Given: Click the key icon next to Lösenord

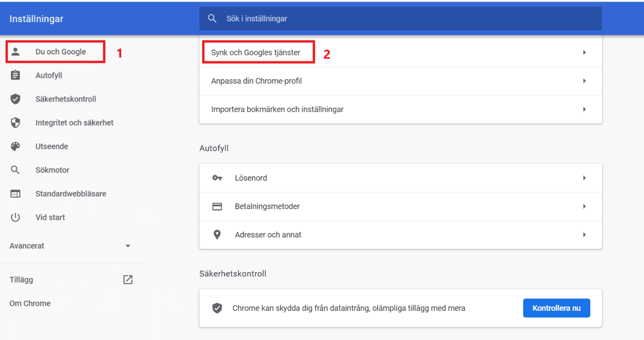Looking at the screenshot, I should point(217,178).
